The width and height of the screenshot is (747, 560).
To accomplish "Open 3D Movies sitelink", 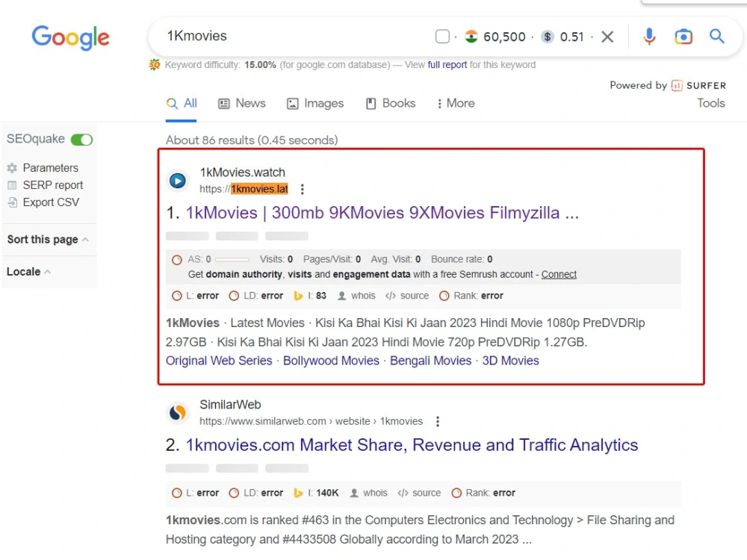I will click(511, 361).
